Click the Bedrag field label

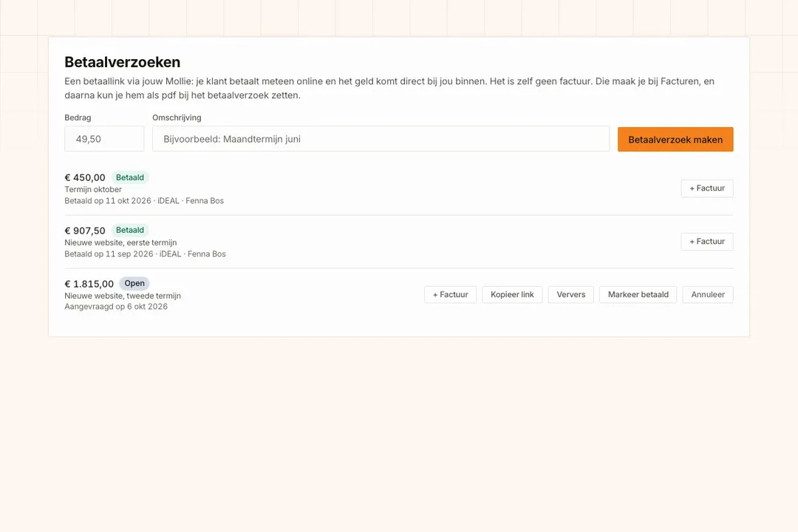[78, 117]
